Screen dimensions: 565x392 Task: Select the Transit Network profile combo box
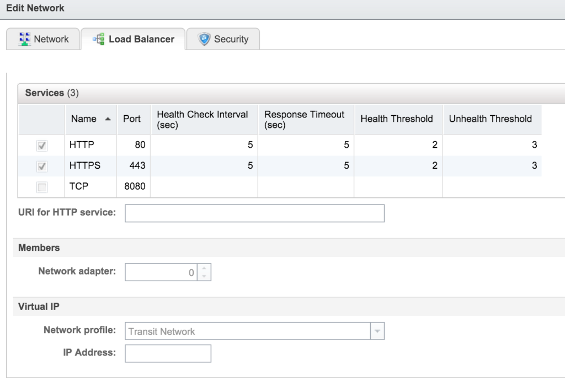coord(248,331)
